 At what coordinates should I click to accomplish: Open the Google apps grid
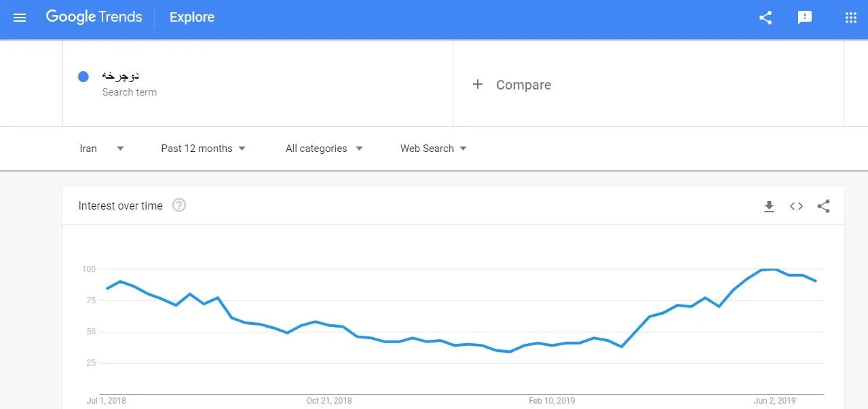pos(850,18)
